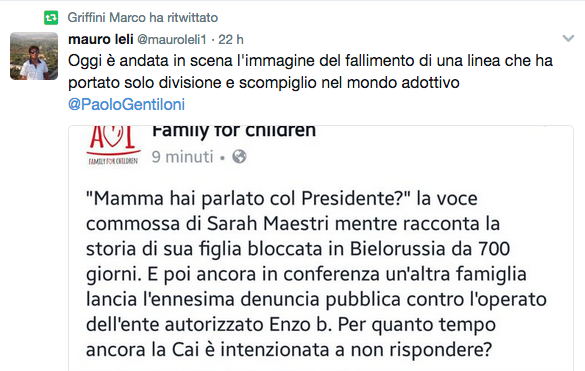Viewport: 585px width, 371px height.
Task: Open the @PaoloGentiloni mention link
Action: point(126,104)
